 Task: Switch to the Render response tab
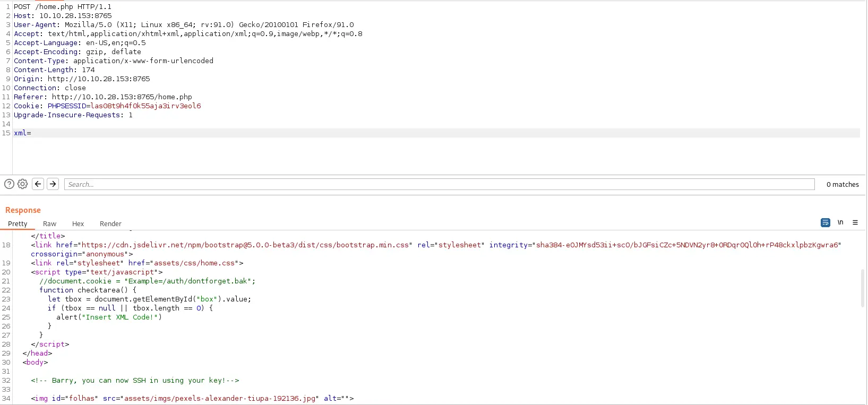tap(110, 224)
